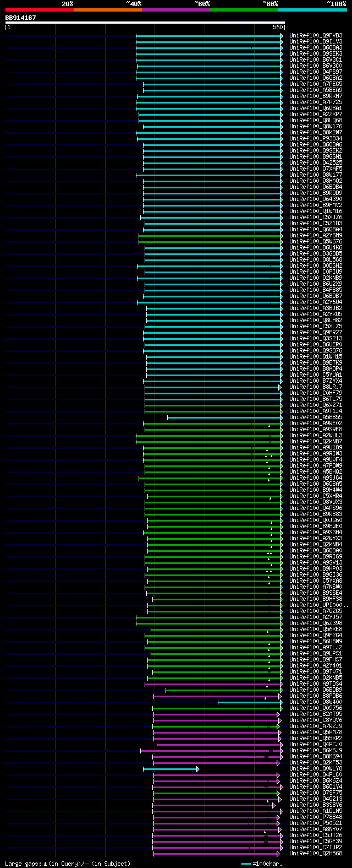
Task: Select label UniRef100_Q8H0Q2
Action: [316, 181]
